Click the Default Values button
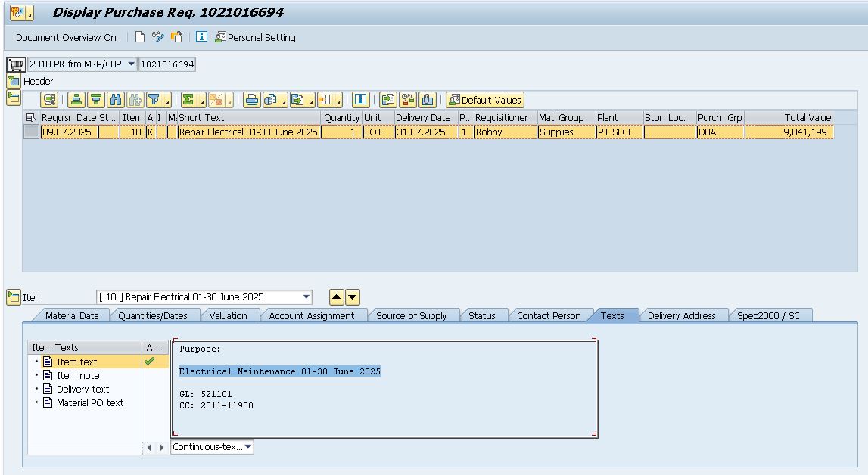868x475 pixels. [x=485, y=100]
